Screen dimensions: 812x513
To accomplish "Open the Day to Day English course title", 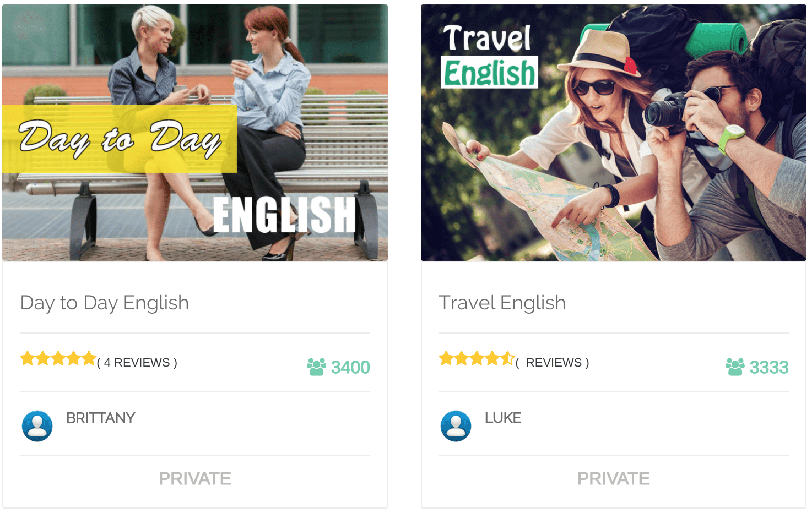I will click(x=105, y=303).
